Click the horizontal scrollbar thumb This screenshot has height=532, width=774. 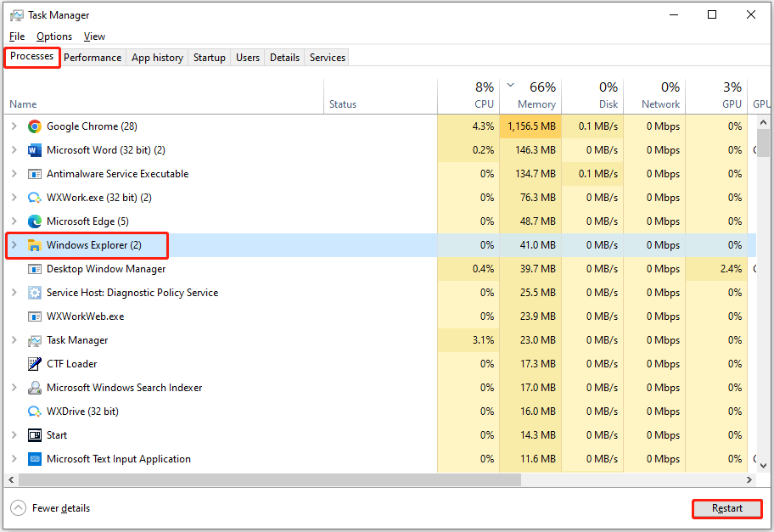click(270, 479)
